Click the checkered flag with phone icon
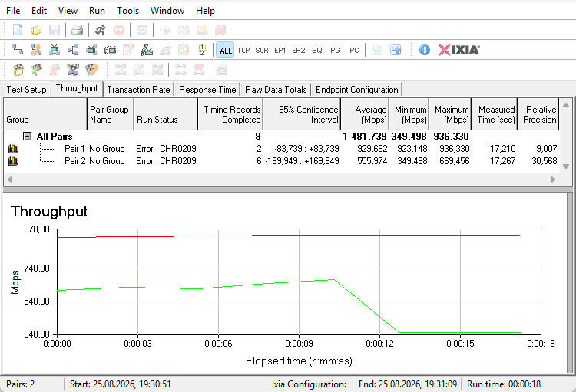576x392 pixels. click(x=91, y=70)
